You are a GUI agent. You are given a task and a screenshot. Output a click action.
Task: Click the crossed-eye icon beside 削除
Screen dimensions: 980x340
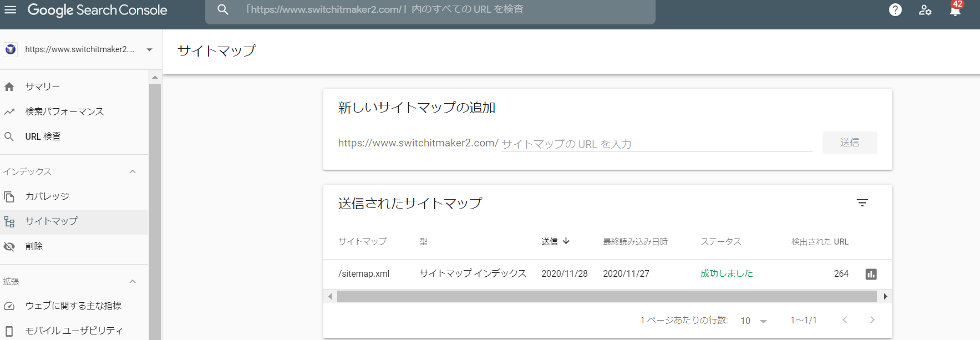[x=9, y=246]
